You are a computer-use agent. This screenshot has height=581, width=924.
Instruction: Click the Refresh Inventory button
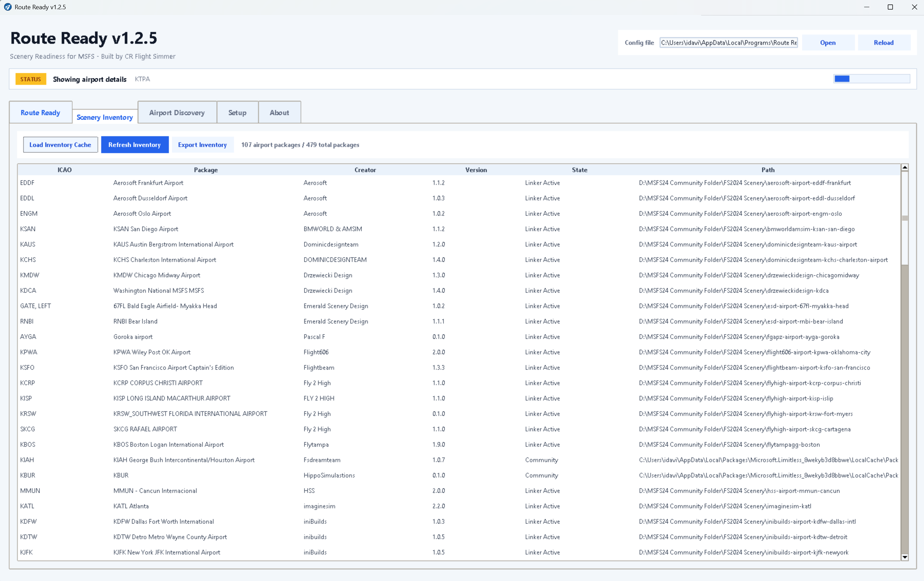click(x=135, y=145)
